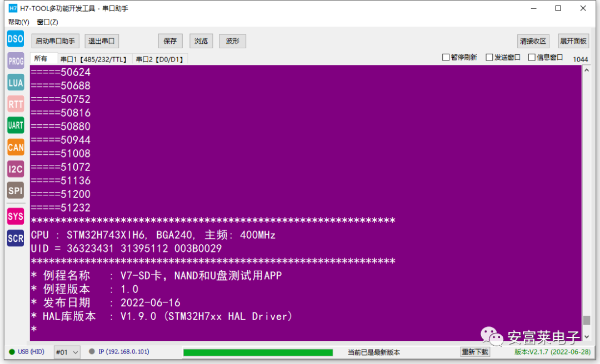Open the CAN bus tool
Screen dimensions: 600x364
pyautogui.click(x=16, y=147)
